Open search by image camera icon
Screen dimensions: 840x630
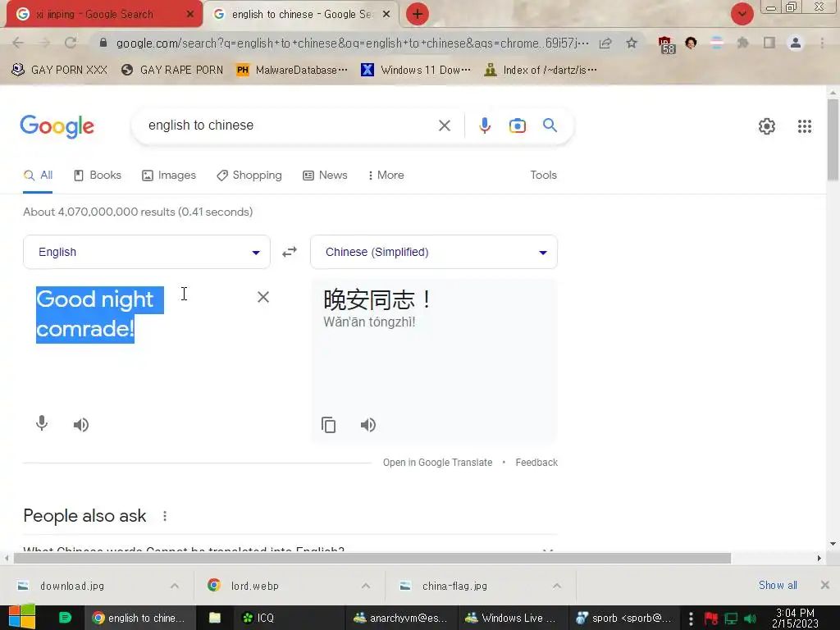coord(517,126)
